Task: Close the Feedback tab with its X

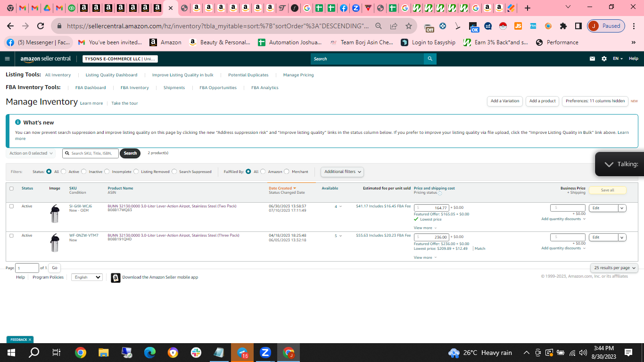Action: [30, 339]
